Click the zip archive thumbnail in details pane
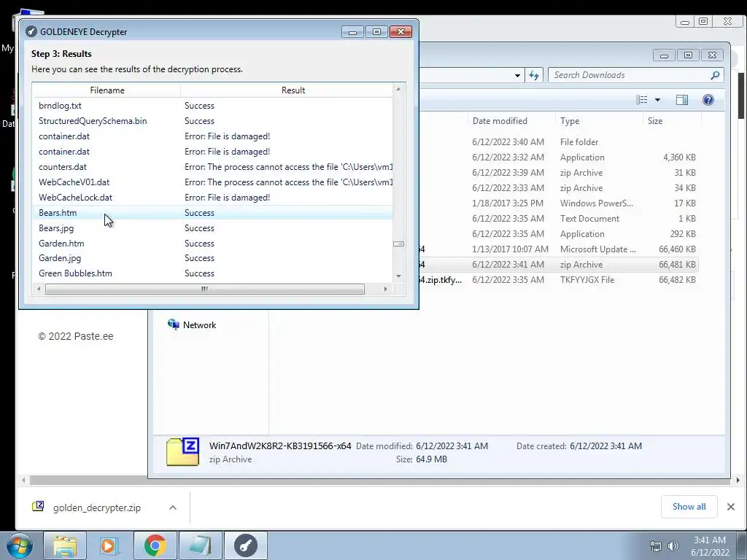Viewport: 747px width, 560px height. point(182,452)
